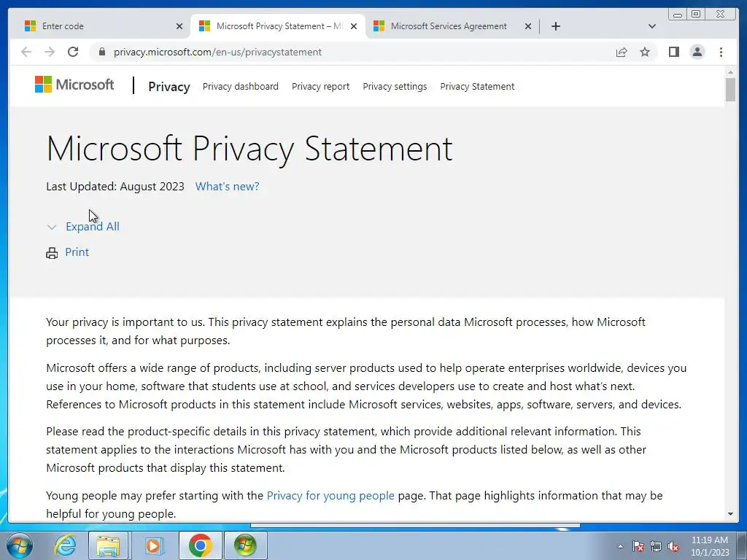The width and height of the screenshot is (747, 560).
Task: Close the Microsoft Services Agreement tab
Action: [528, 27]
